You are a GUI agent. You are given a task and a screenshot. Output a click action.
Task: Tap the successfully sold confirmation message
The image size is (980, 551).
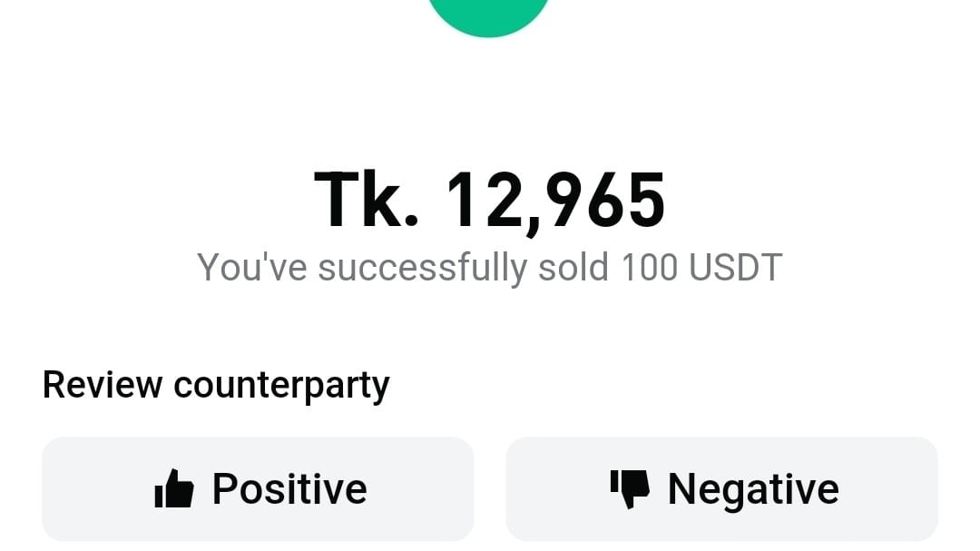click(x=489, y=269)
